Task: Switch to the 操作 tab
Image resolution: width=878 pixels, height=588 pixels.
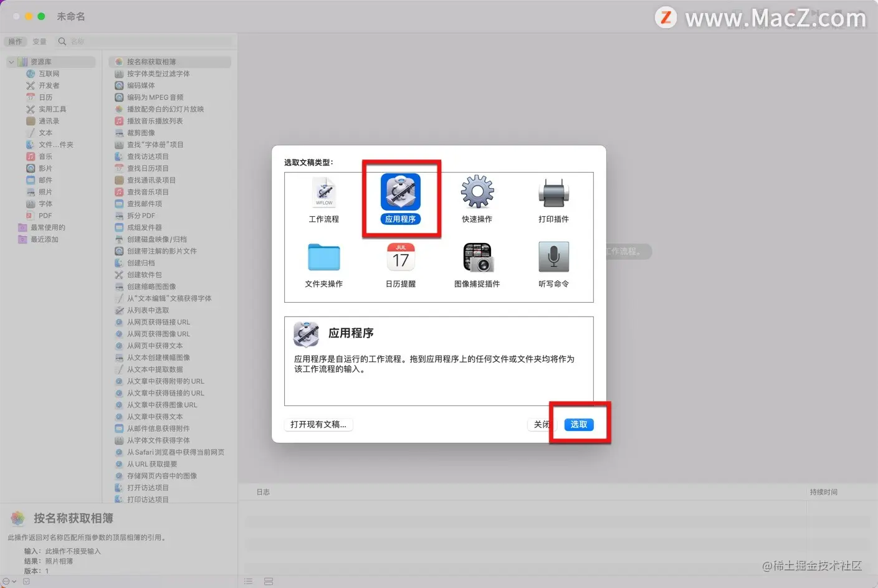Action: 15,42
